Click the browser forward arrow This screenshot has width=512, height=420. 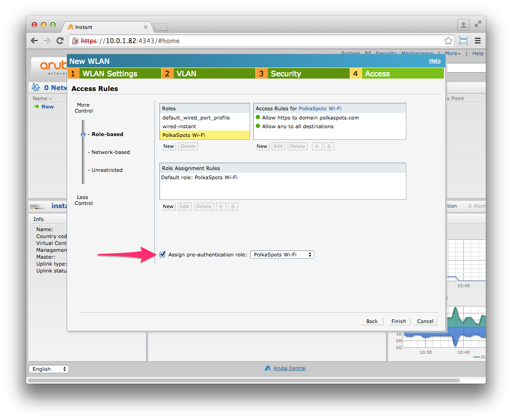coord(47,41)
